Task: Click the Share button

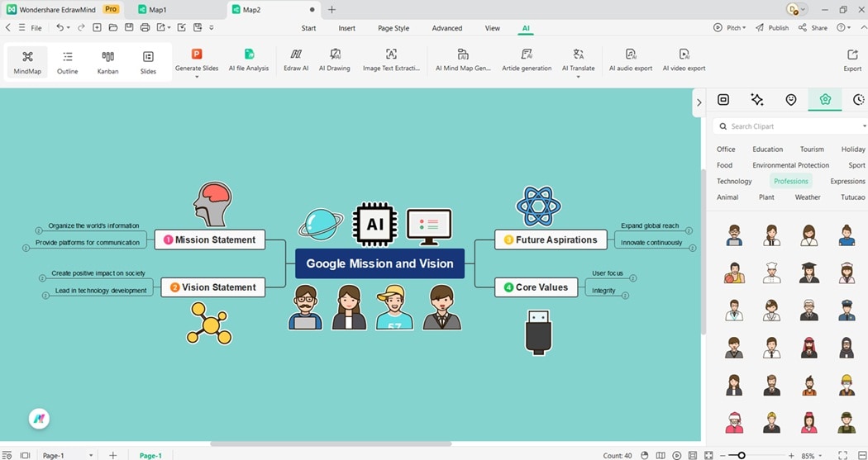Action: (x=813, y=27)
